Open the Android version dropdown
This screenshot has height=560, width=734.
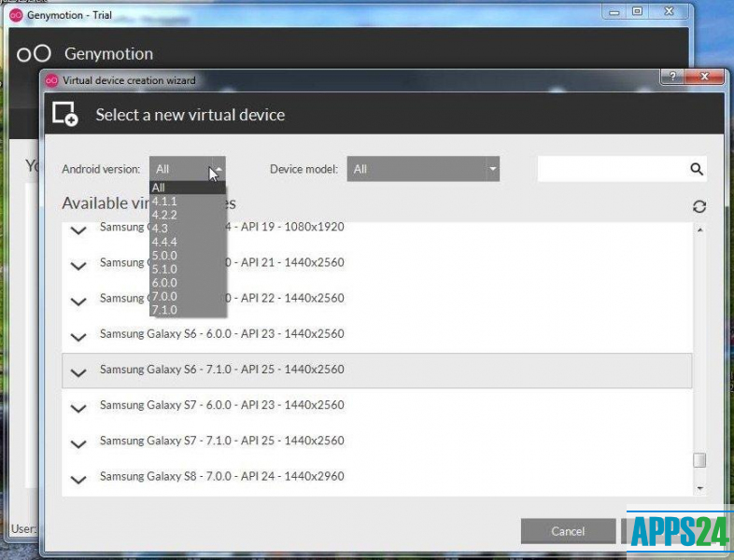click(188, 169)
